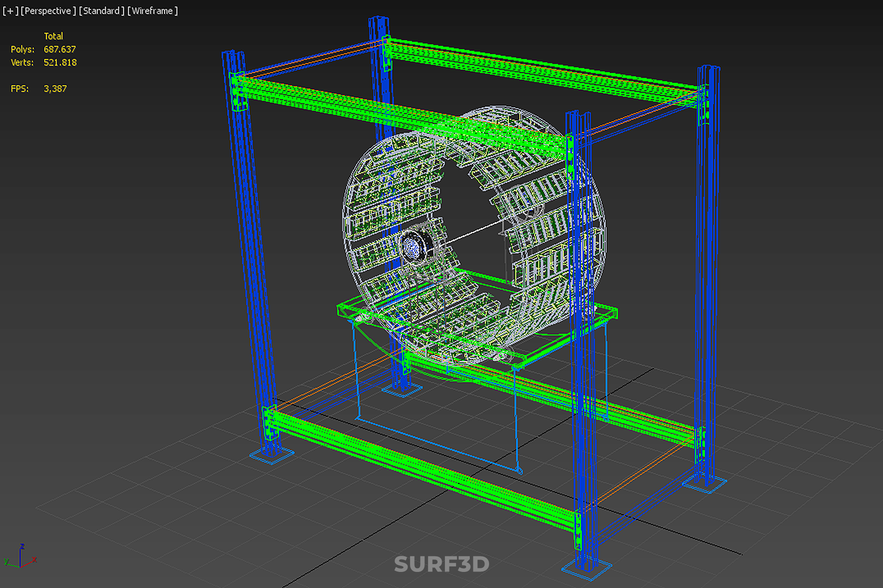The height and width of the screenshot is (588, 883).
Task: Click the SURF3D watermark logo
Action: click(x=441, y=565)
